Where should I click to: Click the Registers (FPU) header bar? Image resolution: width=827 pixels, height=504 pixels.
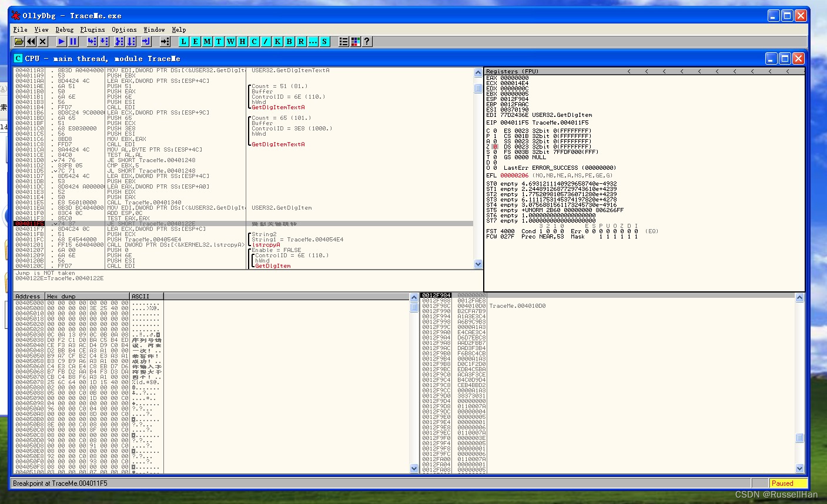[644, 71]
